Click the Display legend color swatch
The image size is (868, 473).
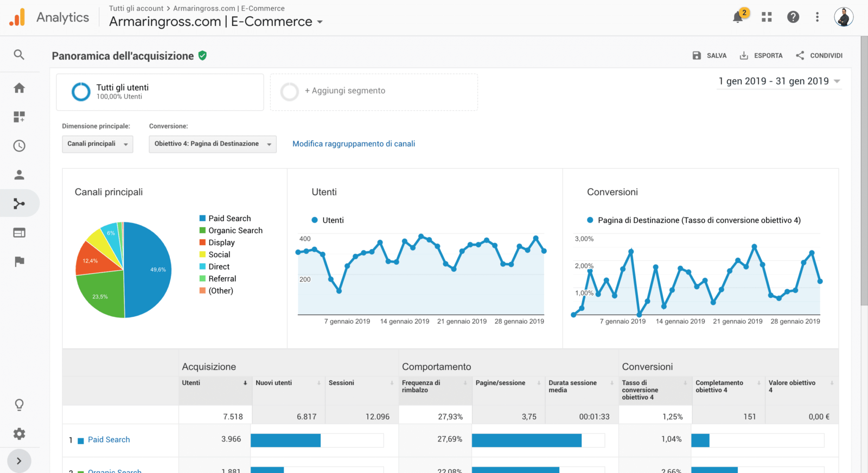202,242
